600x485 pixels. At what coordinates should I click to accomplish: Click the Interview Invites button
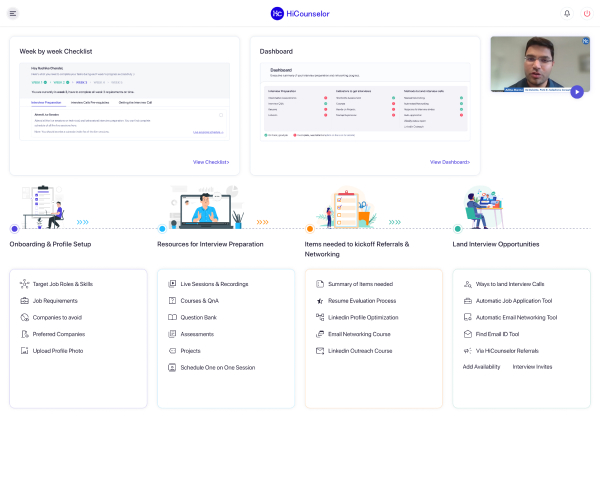point(532,367)
